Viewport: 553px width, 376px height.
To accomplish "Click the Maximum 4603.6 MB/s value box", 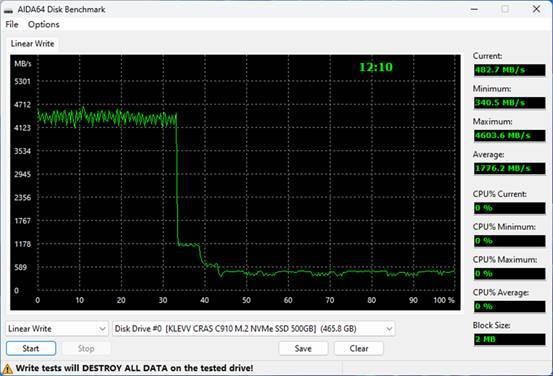I will [x=510, y=135].
